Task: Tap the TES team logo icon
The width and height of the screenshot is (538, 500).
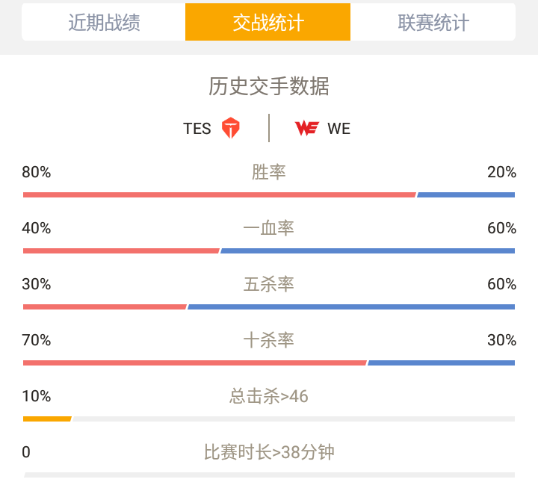Action: pos(231,128)
